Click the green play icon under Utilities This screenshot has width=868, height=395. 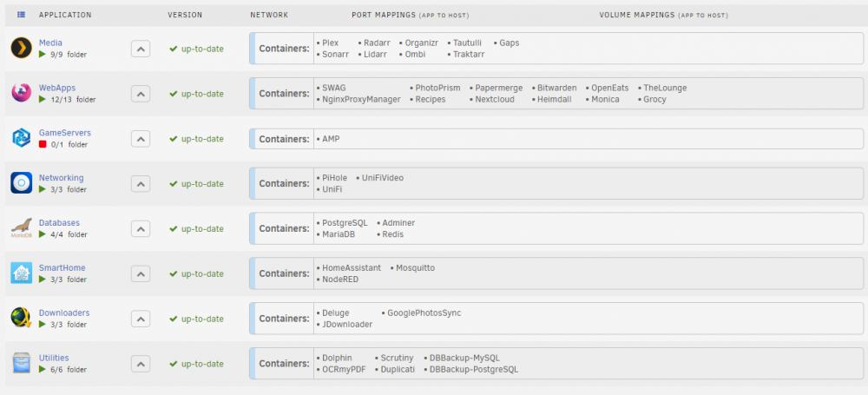tap(42, 369)
